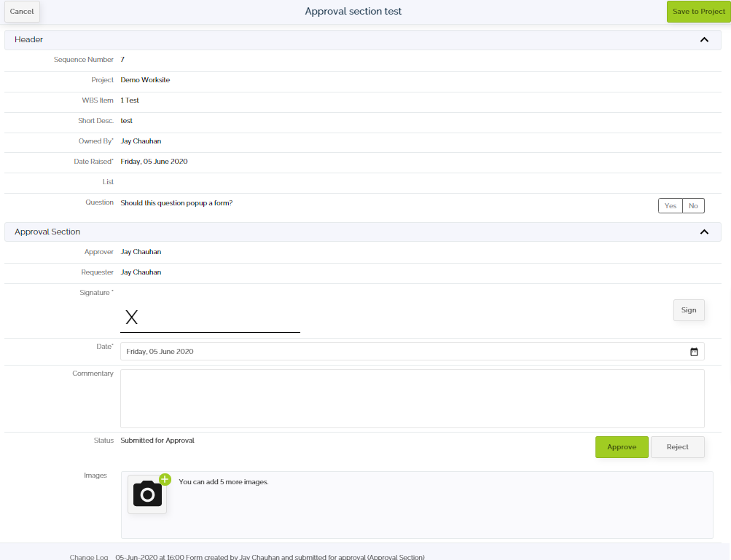The image size is (731, 560).
Task: Click Save to Project
Action: (x=698, y=12)
